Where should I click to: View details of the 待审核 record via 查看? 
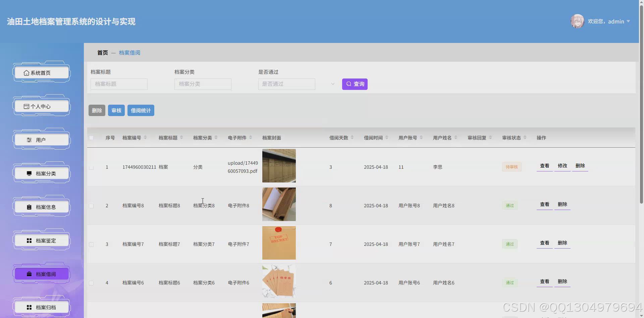[544, 165]
